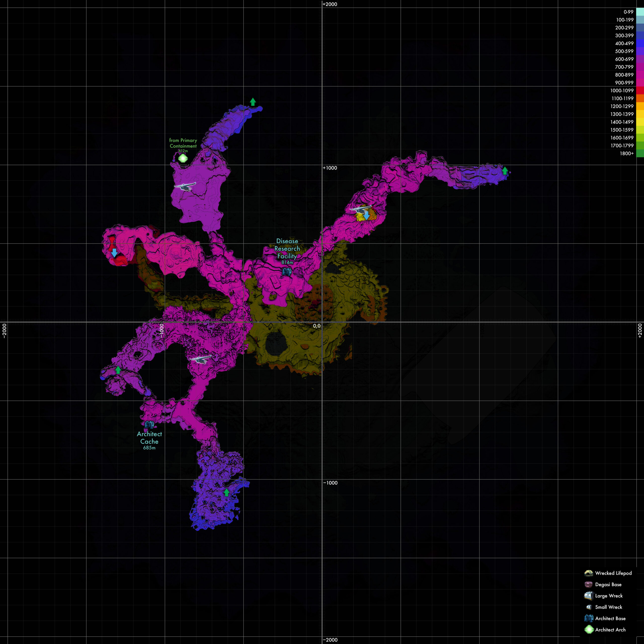Screen dimensions: 644x644
Task: Pick the 0-99 depth color swatch
Action: [640, 12]
